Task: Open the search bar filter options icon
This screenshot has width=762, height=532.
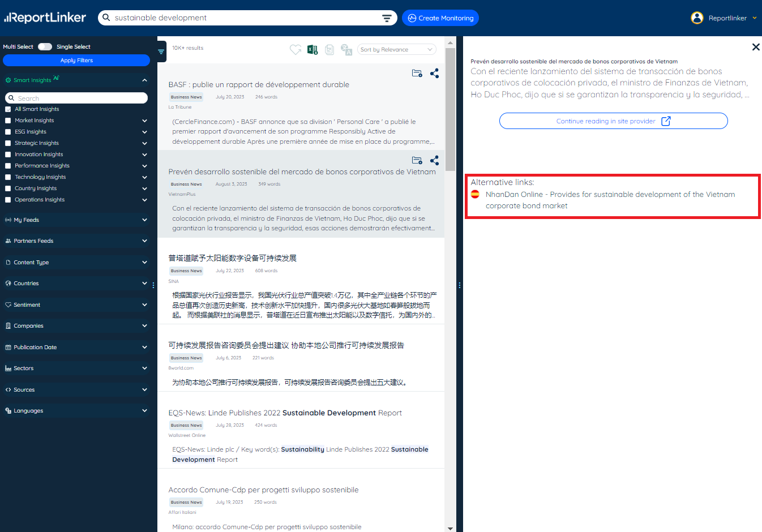Action: [x=387, y=18]
